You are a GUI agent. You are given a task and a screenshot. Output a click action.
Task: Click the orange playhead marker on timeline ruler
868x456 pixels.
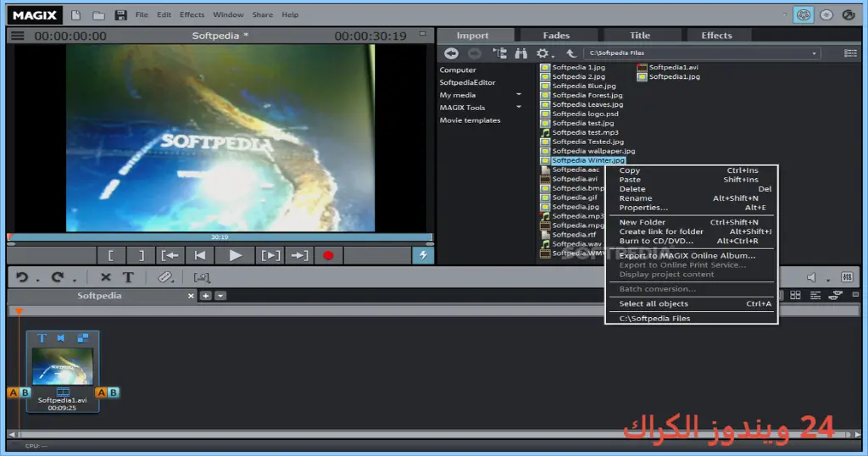[19, 312]
